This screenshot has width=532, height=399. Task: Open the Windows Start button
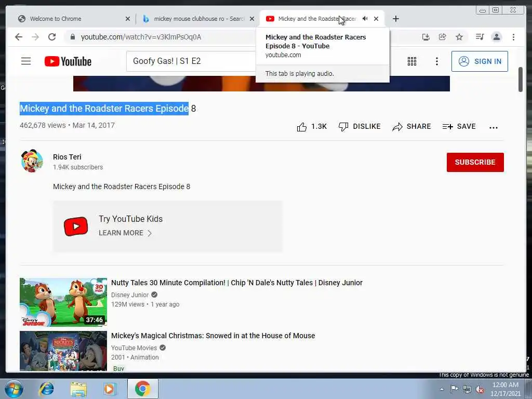14,389
